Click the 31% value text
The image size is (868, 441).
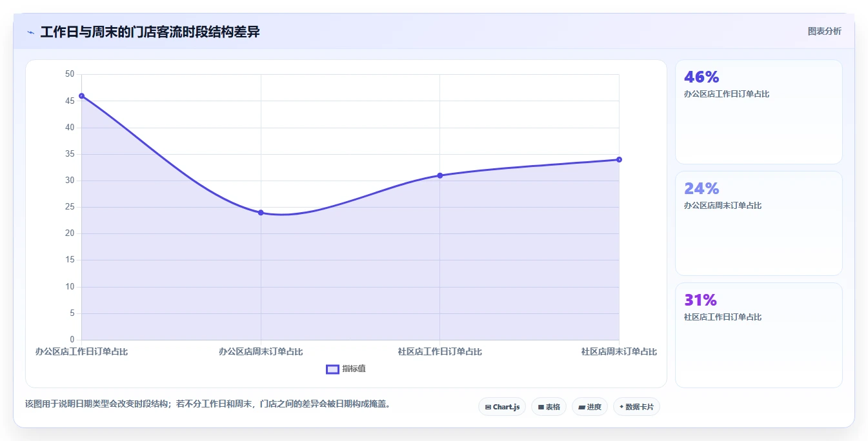pyautogui.click(x=701, y=300)
